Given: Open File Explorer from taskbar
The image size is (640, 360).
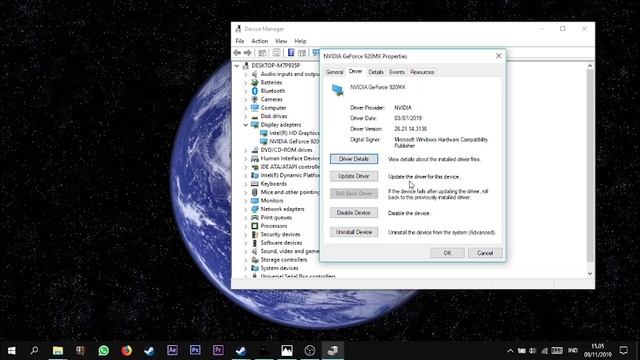Looking at the screenshot, I should tap(58, 350).
